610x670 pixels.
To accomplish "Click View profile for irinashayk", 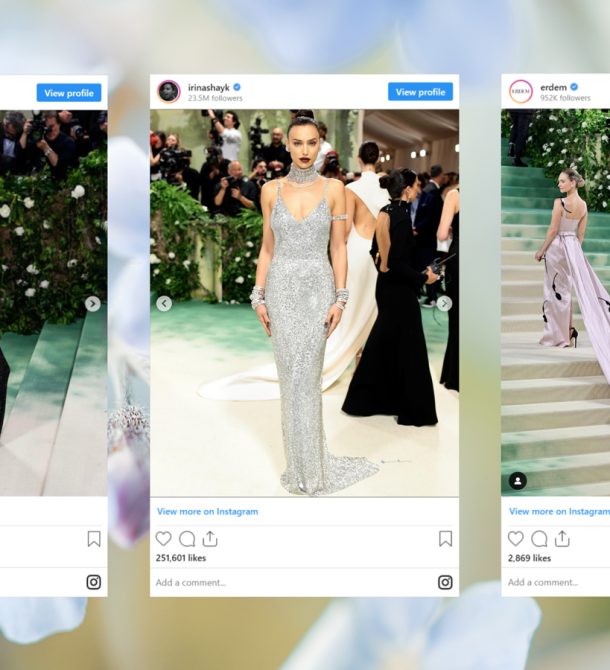I will (420, 92).
